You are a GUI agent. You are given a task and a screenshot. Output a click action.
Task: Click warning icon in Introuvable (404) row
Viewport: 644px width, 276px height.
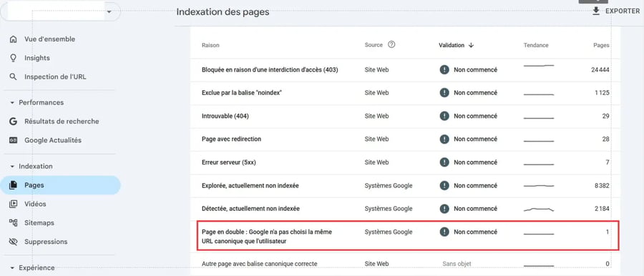444,117
